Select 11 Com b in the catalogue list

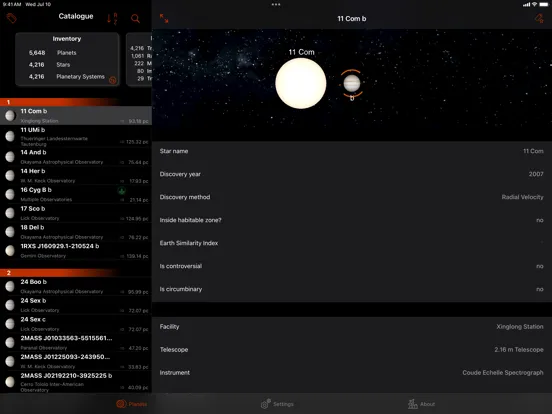click(76, 115)
